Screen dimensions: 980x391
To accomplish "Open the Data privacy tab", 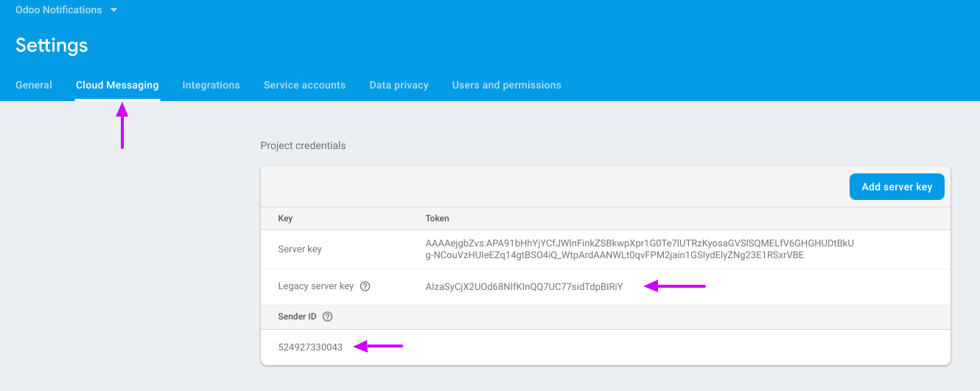I will click(399, 85).
